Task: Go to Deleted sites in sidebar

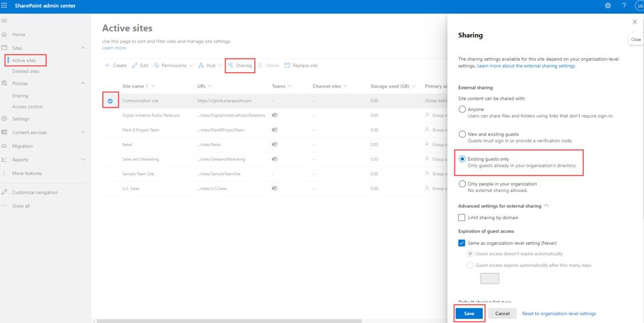Action: pyautogui.click(x=26, y=72)
